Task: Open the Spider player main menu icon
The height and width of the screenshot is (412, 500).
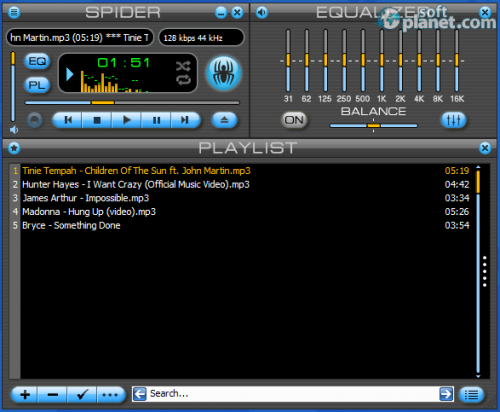Action: [x=14, y=13]
